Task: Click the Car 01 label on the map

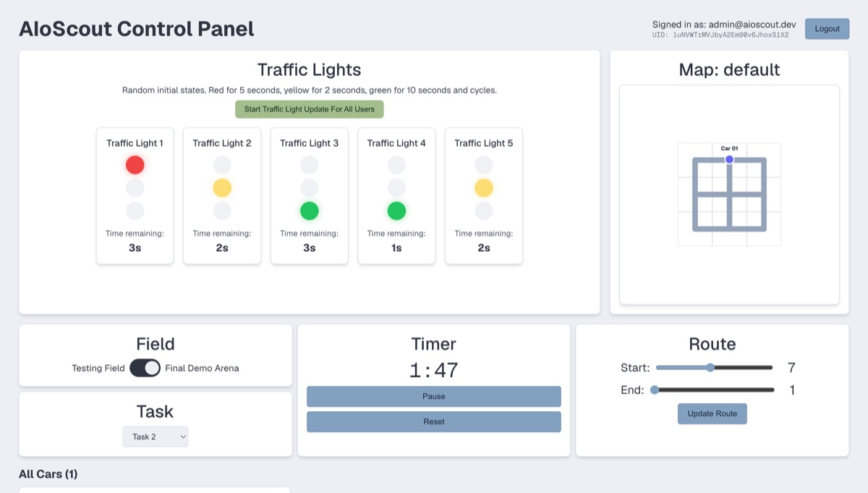Action: [x=729, y=148]
